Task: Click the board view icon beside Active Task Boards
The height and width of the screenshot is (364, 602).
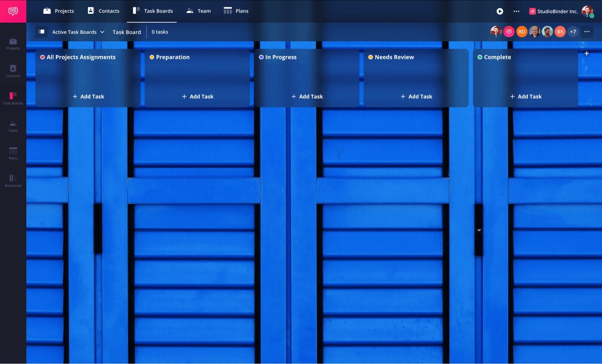Action: point(41,31)
